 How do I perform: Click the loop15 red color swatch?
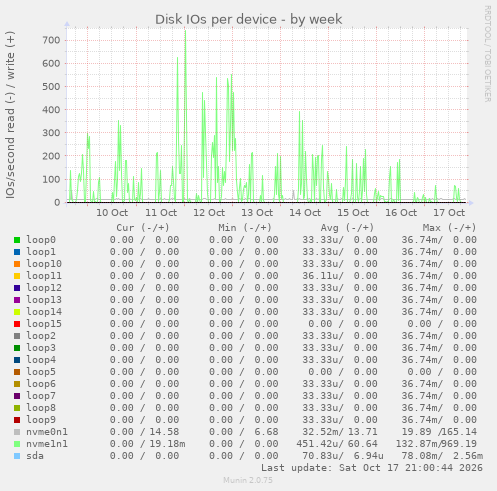click(x=17, y=324)
